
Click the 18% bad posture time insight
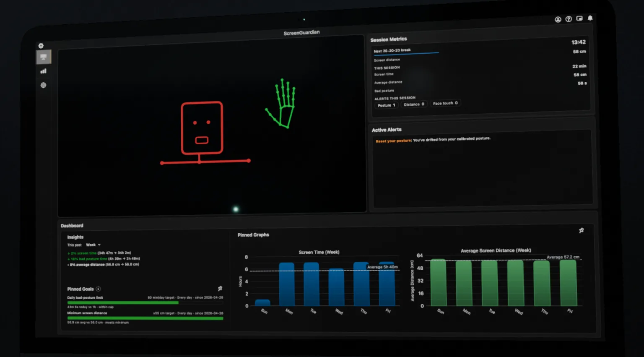tap(104, 259)
